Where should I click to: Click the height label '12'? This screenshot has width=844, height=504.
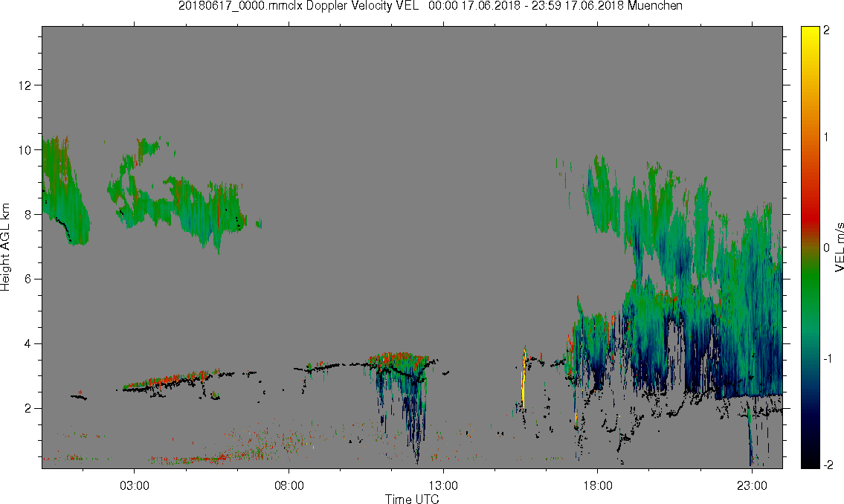[x=25, y=85]
